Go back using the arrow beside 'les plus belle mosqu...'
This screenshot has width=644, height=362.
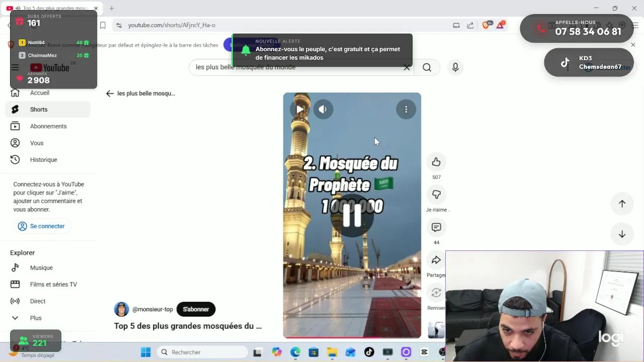click(x=110, y=94)
